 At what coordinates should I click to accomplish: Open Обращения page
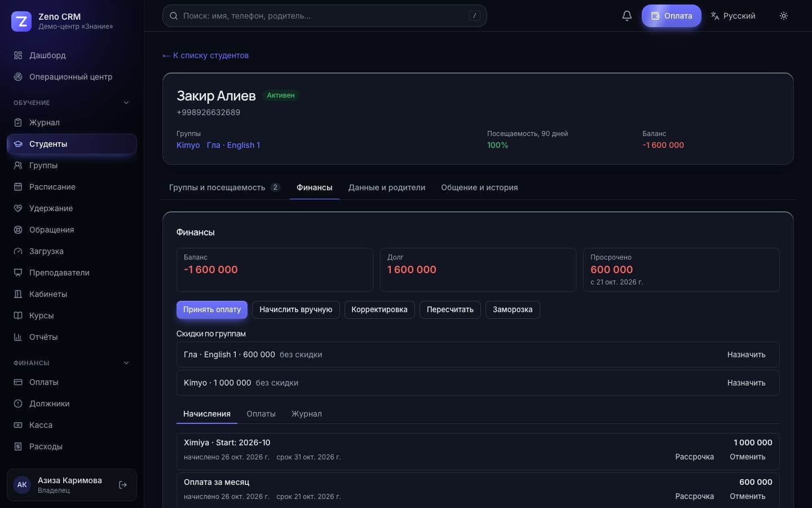tap(72, 230)
